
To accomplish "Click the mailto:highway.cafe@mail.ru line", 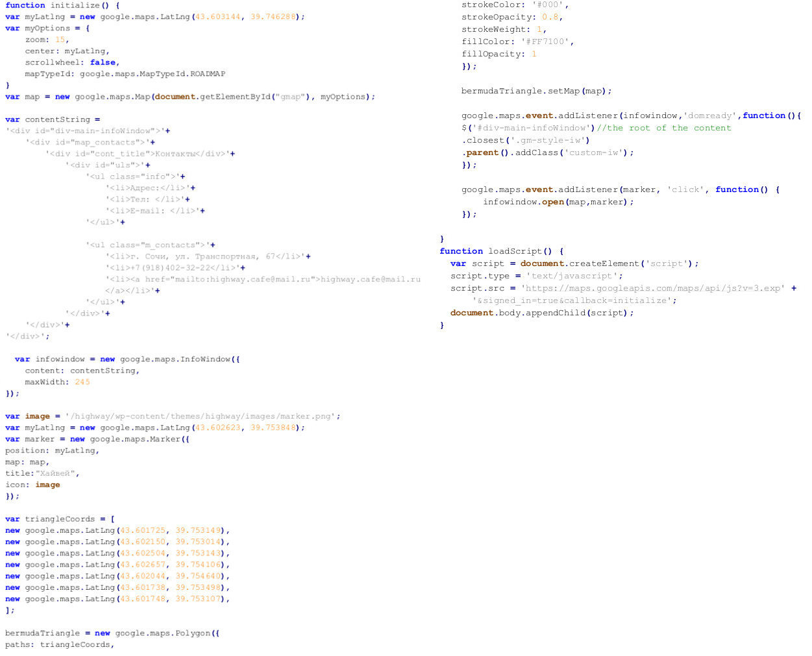I will (263, 280).
